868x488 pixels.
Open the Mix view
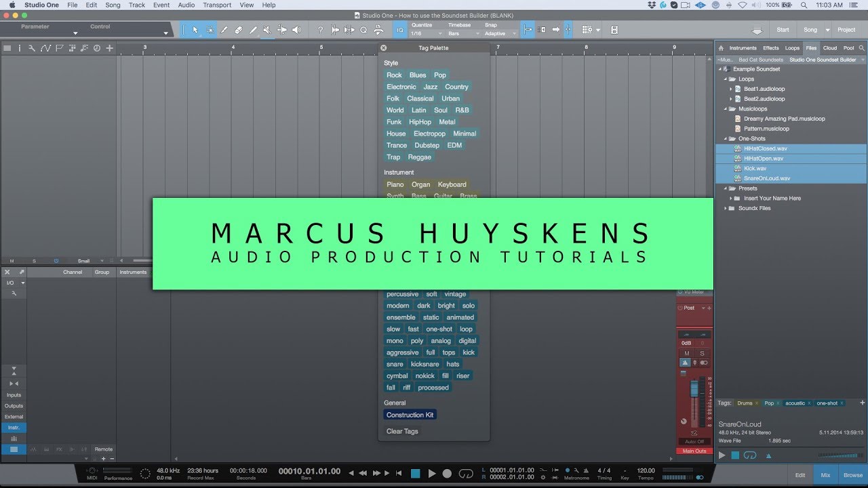coord(825,475)
